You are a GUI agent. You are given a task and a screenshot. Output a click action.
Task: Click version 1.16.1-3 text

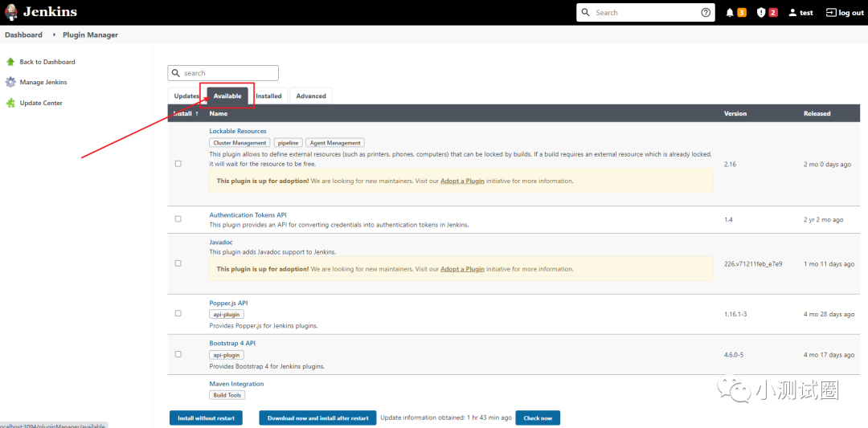click(x=735, y=313)
